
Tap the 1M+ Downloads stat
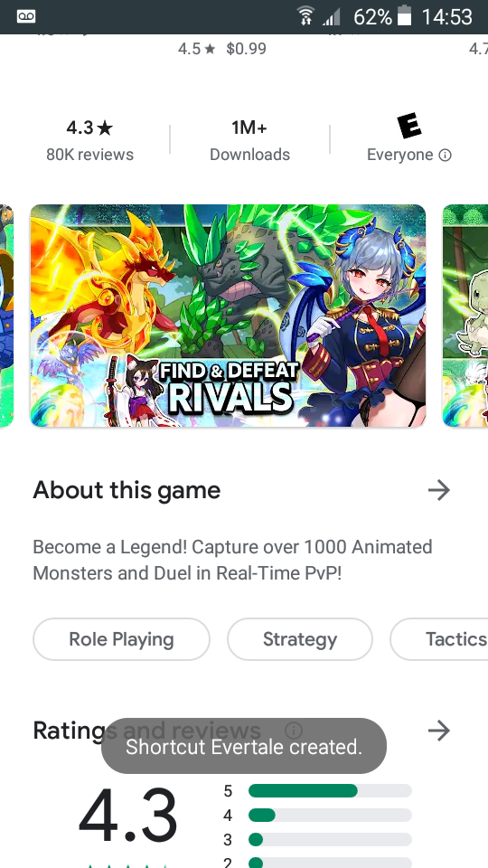[x=249, y=141]
